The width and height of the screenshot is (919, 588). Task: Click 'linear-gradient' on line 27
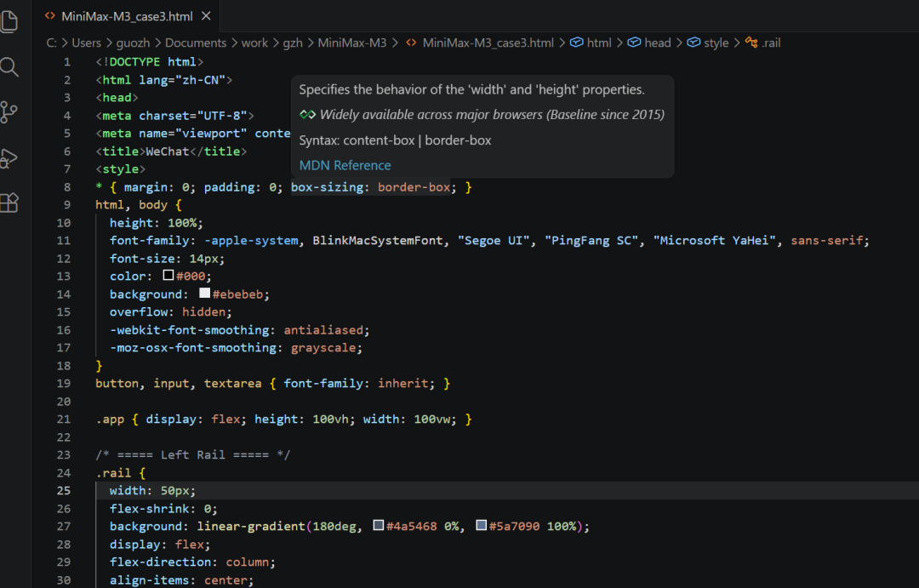pos(251,527)
